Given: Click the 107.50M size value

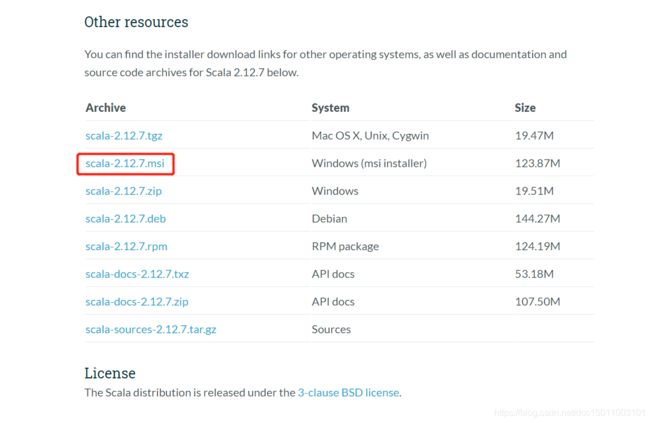Looking at the screenshot, I should tap(538, 301).
